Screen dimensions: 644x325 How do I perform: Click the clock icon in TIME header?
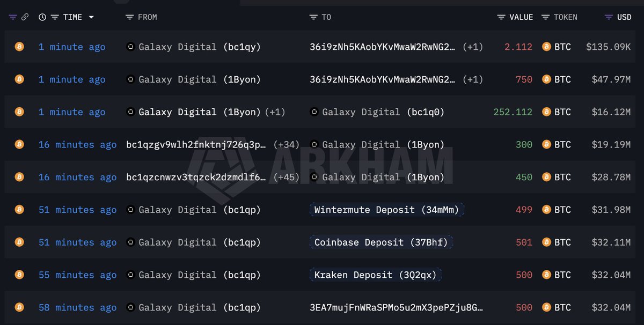[42, 17]
